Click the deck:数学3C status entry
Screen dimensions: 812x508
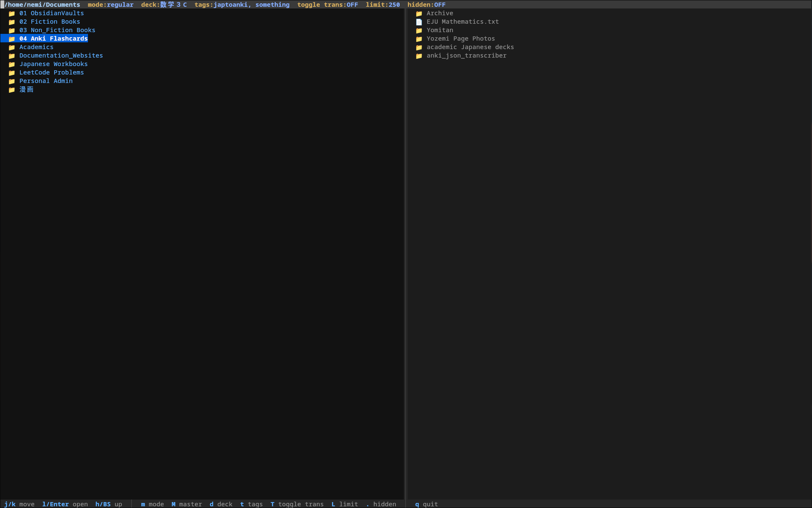click(x=164, y=5)
